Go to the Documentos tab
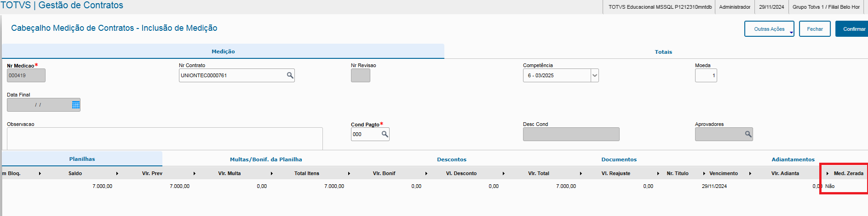868x216 pixels. point(619,159)
